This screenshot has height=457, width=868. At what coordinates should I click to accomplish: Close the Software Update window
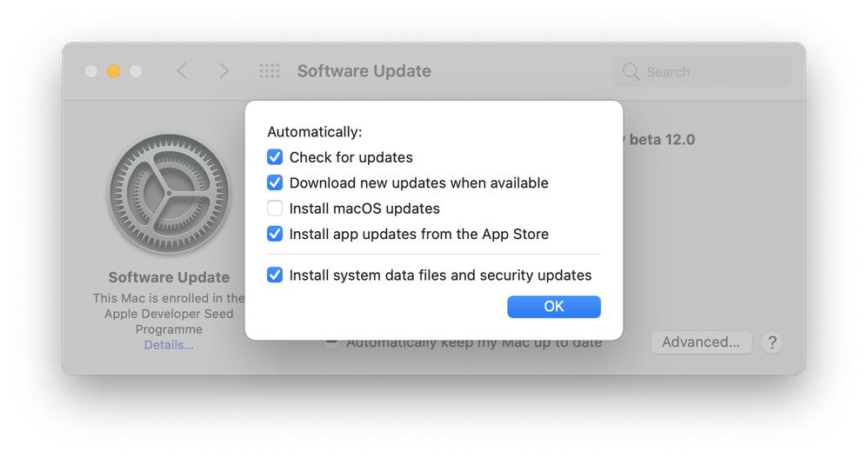[x=91, y=71]
